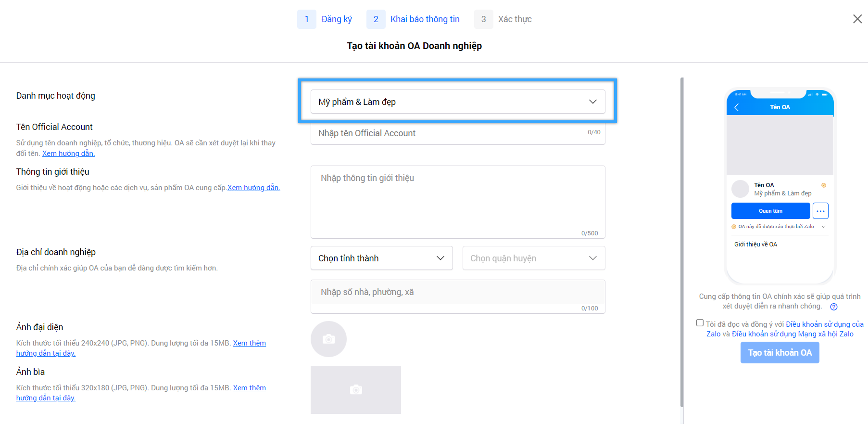The height and width of the screenshot is (424, 868).
Task: Click the Tạo tài khoản OA button
Action: click(780, 353)
